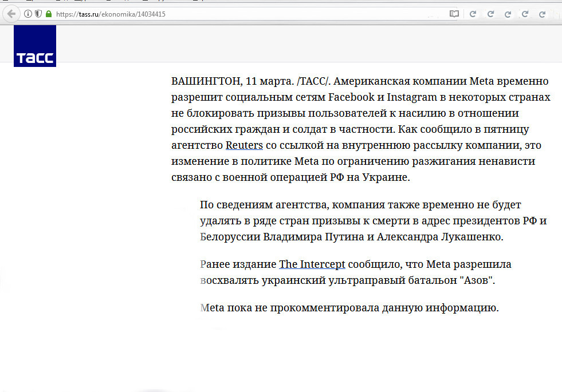Click the sentence "Meta пока не прокомментировала данную информацию."
Screen dimensions: 562x392
click(349, 307)
